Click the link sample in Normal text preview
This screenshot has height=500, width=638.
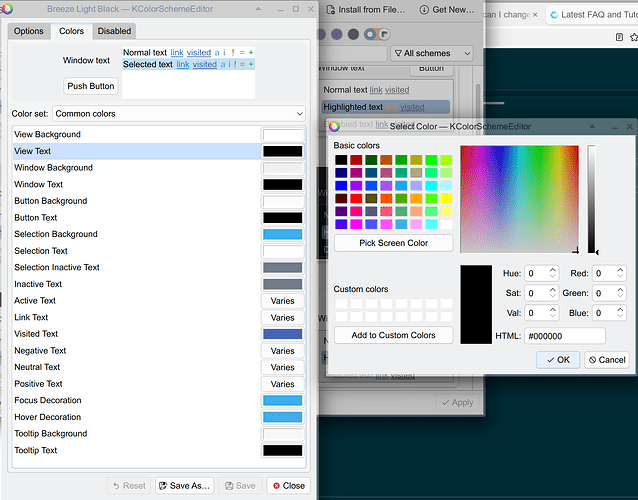coord(177,52)
